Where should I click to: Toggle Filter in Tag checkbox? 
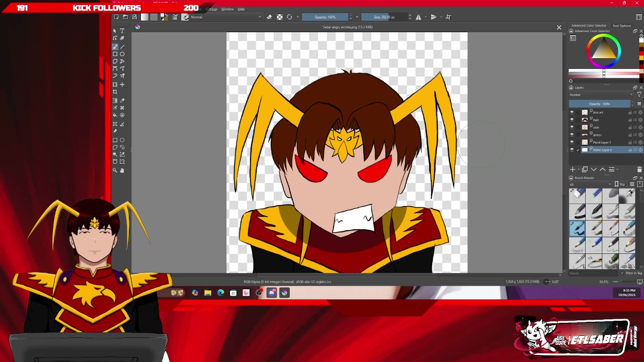click(x=622, y=273)
